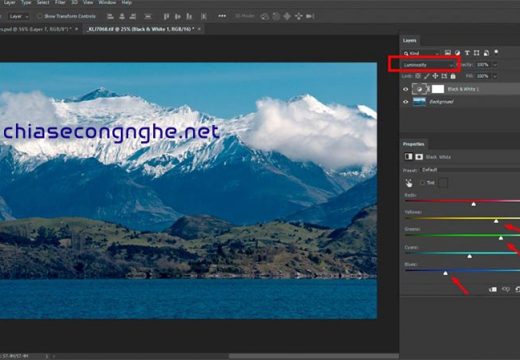Select the Black & White 1 adjustment thumbnail
The image size is (520, 360).
419,89
